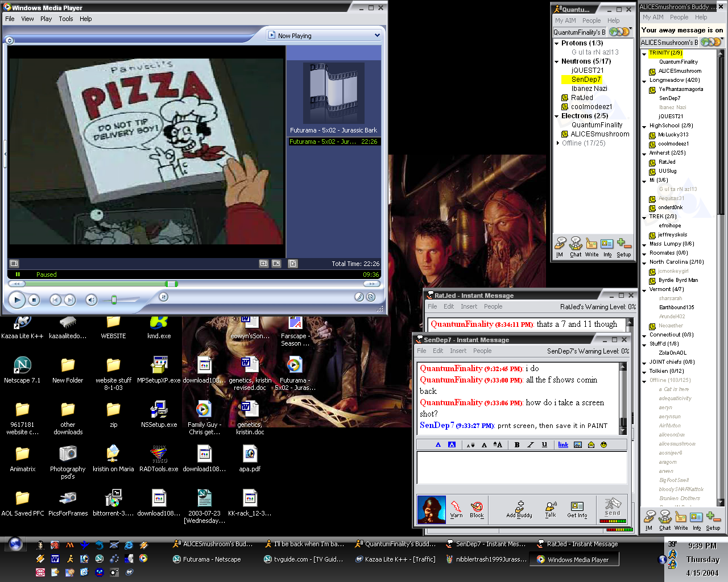The height and width of the screenshot is (582, 728).
Task: Click the SenDep7 message input box
Action: [x=522, y=468]
